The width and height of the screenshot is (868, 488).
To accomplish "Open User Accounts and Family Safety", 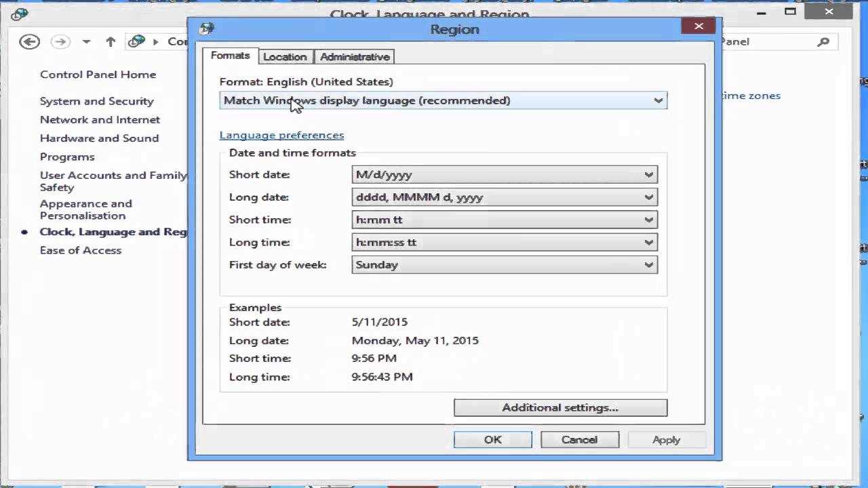I will pos(113,181).
